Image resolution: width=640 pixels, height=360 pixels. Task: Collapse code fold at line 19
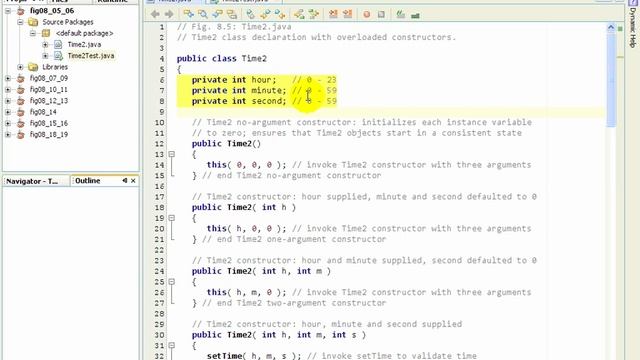click(x=172, y=218)
